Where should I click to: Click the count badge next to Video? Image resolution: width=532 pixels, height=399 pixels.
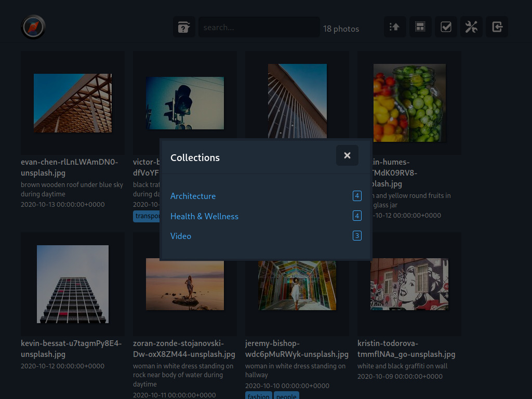click(357, 236)
